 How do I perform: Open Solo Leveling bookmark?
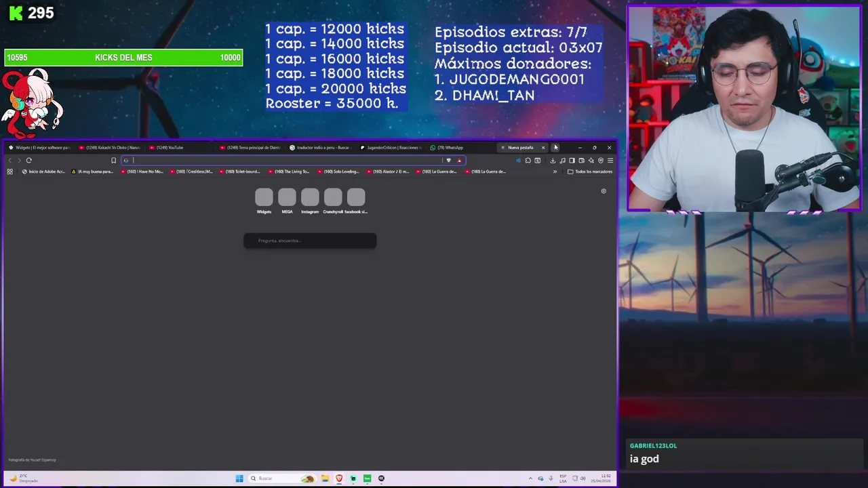tap(338, 171)
